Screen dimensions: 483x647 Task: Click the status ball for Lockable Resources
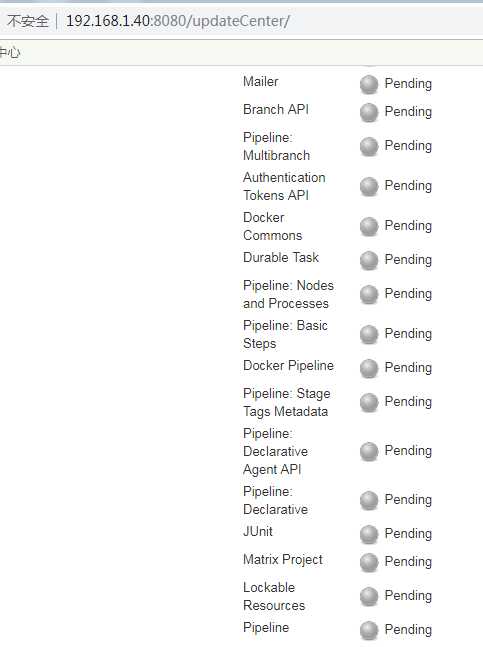369,596
